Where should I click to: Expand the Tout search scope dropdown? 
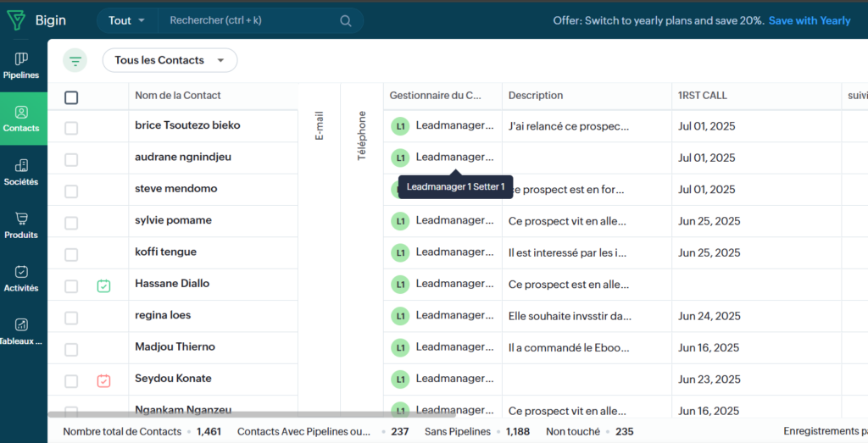[127, 20]
